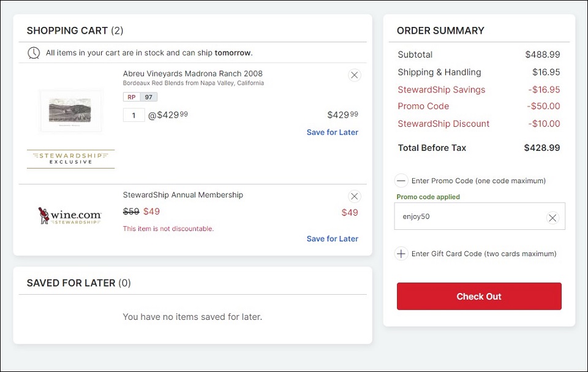The height and width of the screenshot is (372, 588).
Task: Click 'You have no items saved for later.'
Action: click(192, 317)
